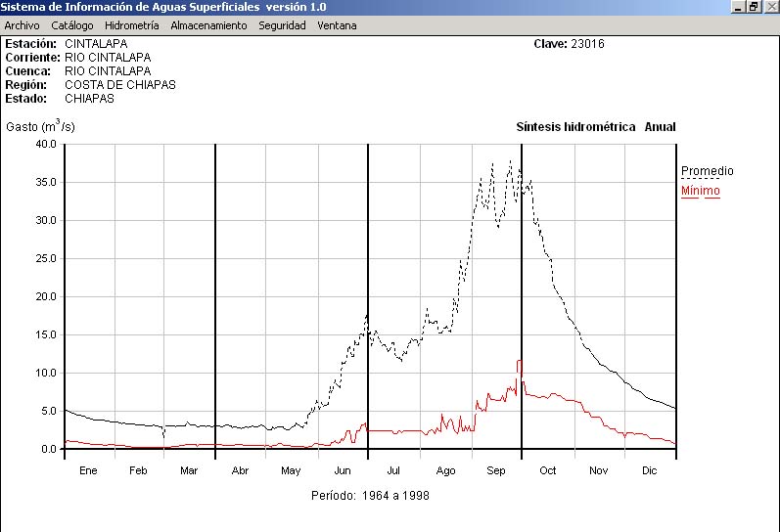Open the Hidrometría menu
780x532 pixels.
[131, 25]
